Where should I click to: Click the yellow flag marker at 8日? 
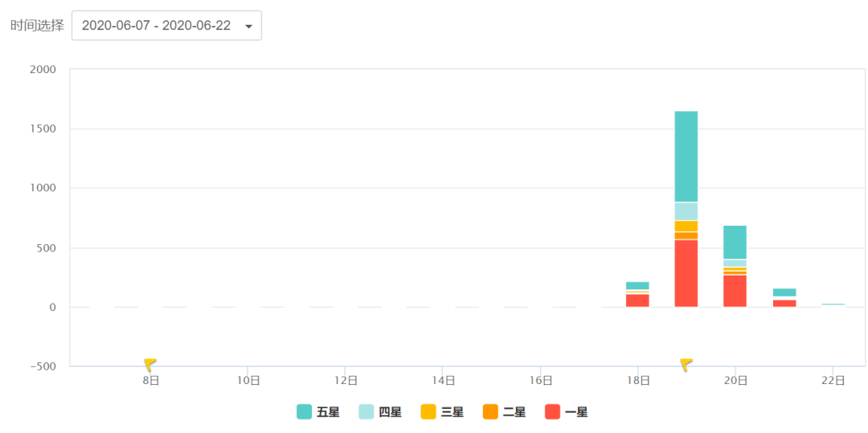[x=149, y=364]
